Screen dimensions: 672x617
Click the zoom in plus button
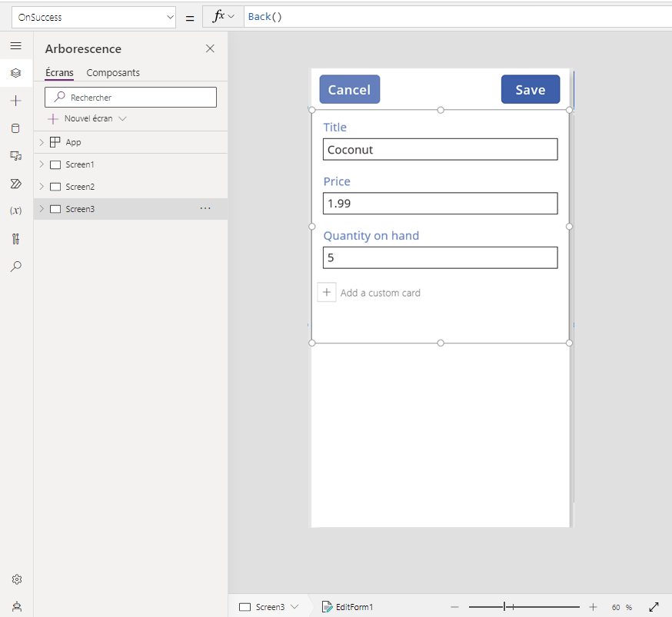click(x=593, y=607)
